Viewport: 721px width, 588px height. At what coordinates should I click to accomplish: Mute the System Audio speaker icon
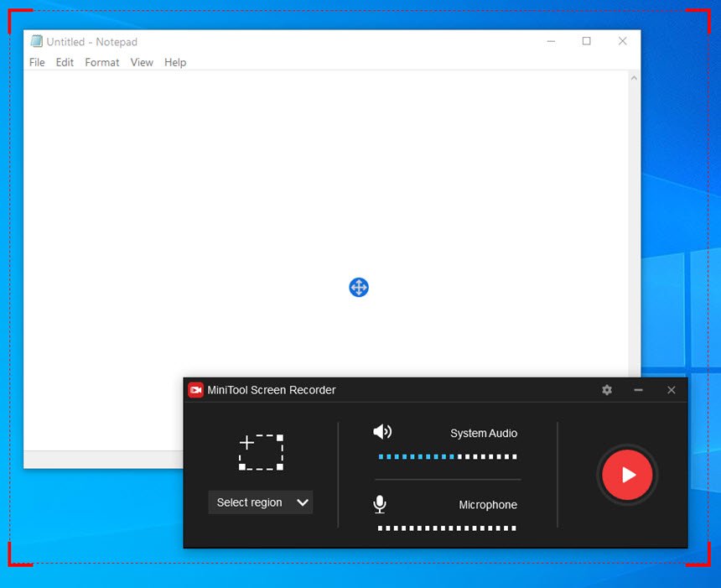[382, 432]
